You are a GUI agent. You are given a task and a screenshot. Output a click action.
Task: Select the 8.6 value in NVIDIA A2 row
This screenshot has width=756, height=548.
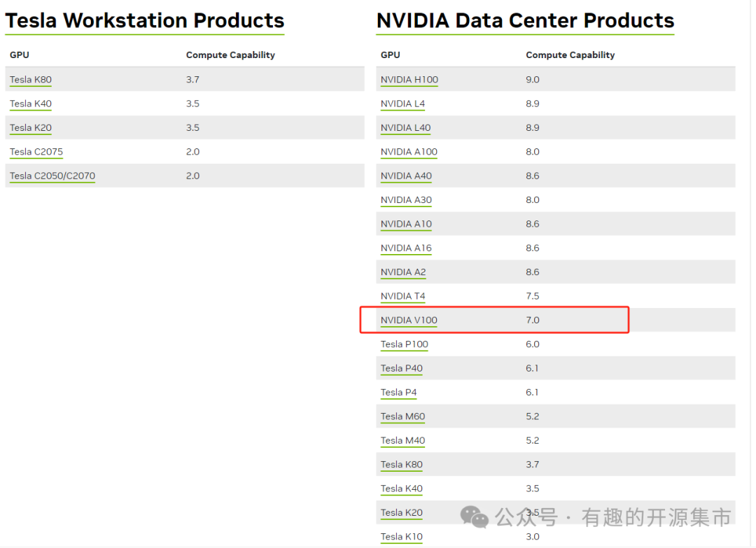click(532, 272)
